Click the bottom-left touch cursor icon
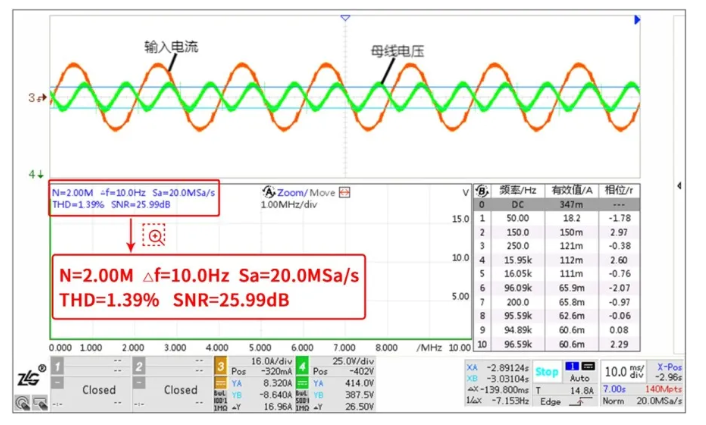The image size is (706, 425). pyautogui.click(x=20, y=402)
